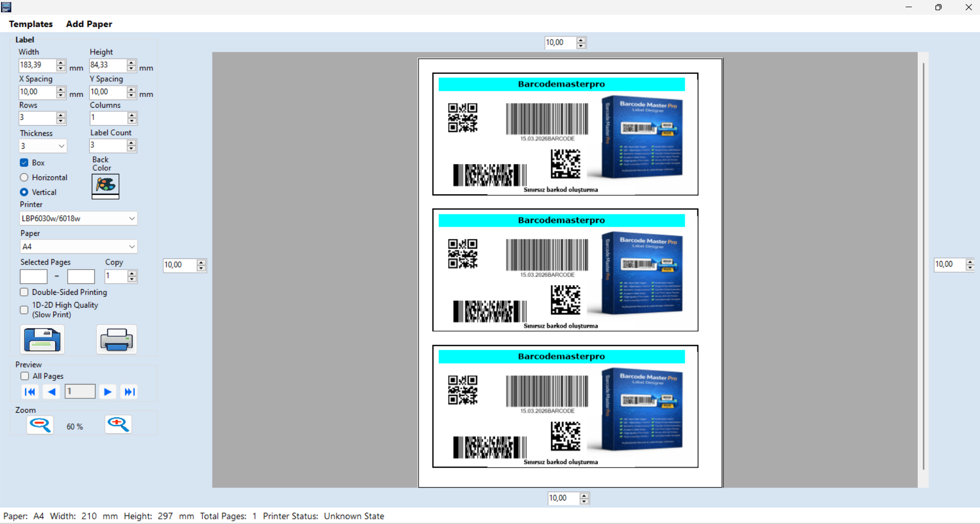Tick the All Pages preview checkbox
Screen dimensions: 980x524
coord(25,376)
